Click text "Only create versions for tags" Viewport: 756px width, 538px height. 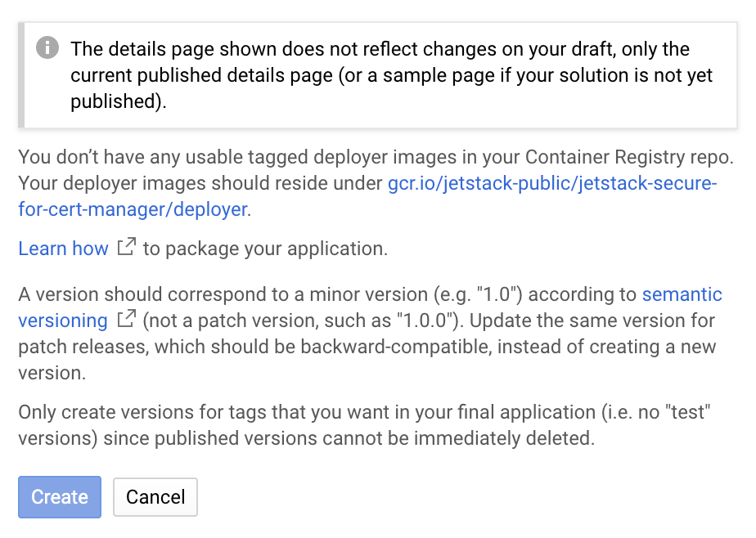click(142, 412)
